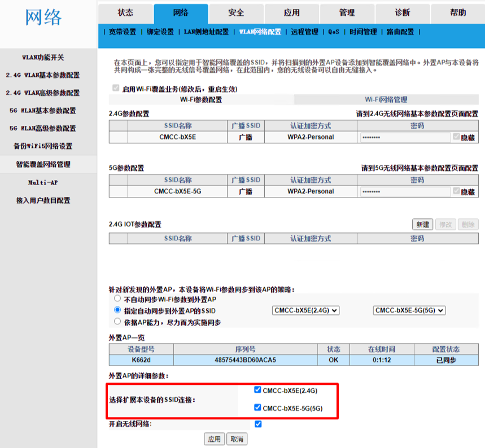
Task: Click the 5G password field
Action: pos(405,192)
